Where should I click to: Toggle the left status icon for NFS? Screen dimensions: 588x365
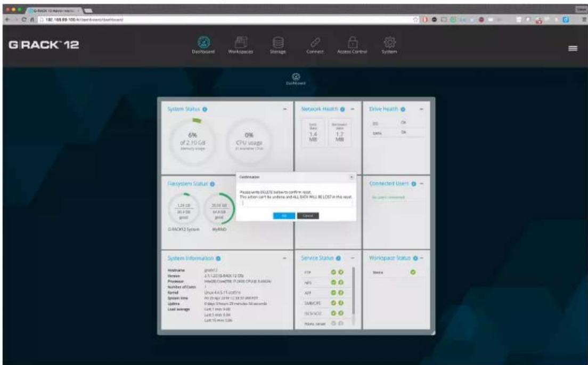pos(333,282)
